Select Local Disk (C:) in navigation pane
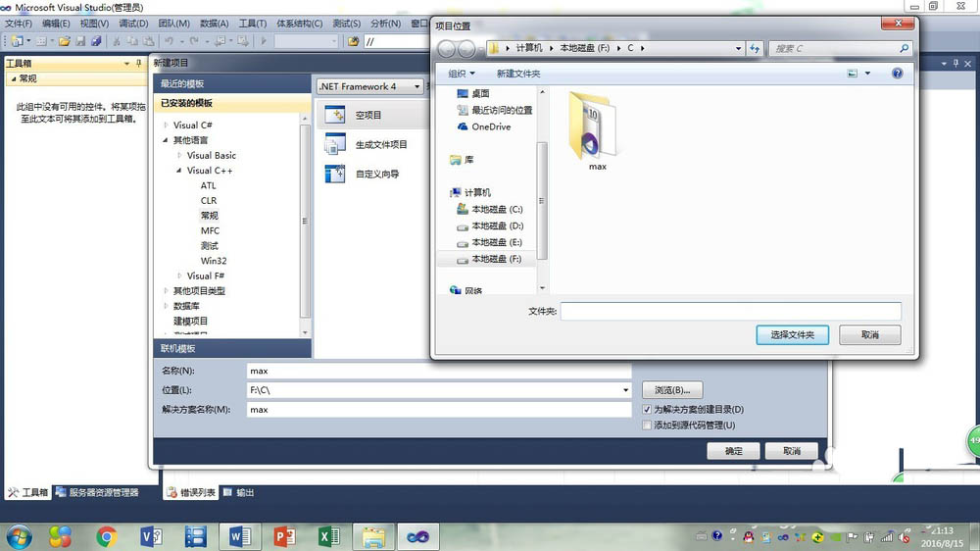Screen dimensions: 980x551 [489, 209]
